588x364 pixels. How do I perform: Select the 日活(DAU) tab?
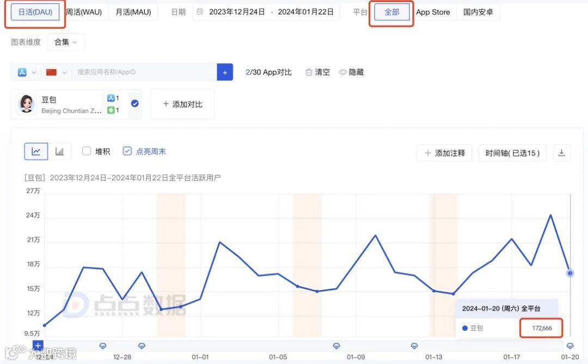pyautogui.click(x=35, y=12)
